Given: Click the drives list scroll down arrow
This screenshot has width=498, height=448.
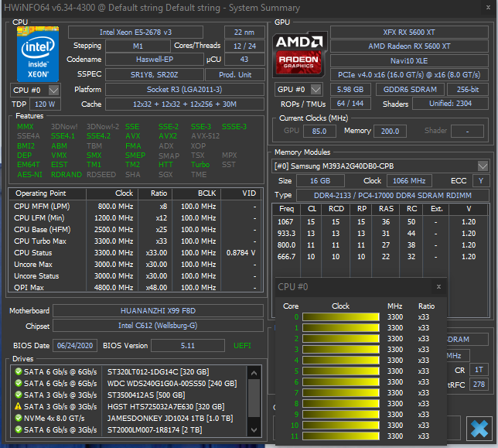Looking at the screenshot, I should pyautogui.click(x=254, y=430).
